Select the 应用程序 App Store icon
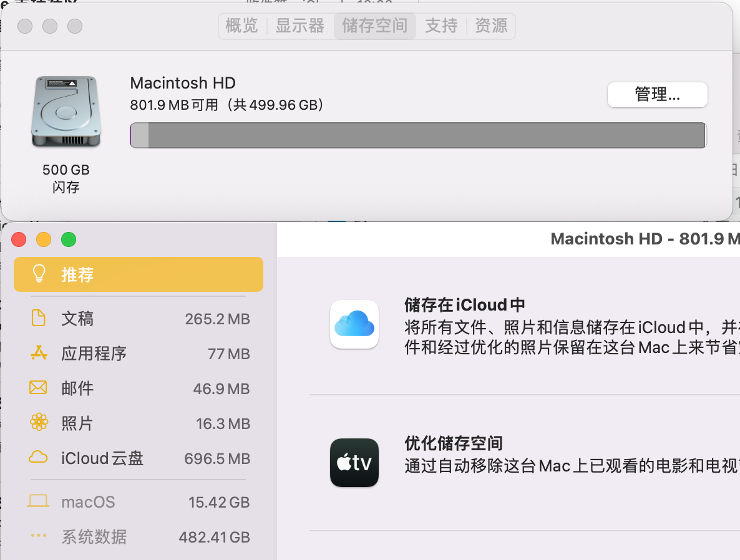Image resolution: width=740 pixels, height=560 pixels. pos(39,354)
